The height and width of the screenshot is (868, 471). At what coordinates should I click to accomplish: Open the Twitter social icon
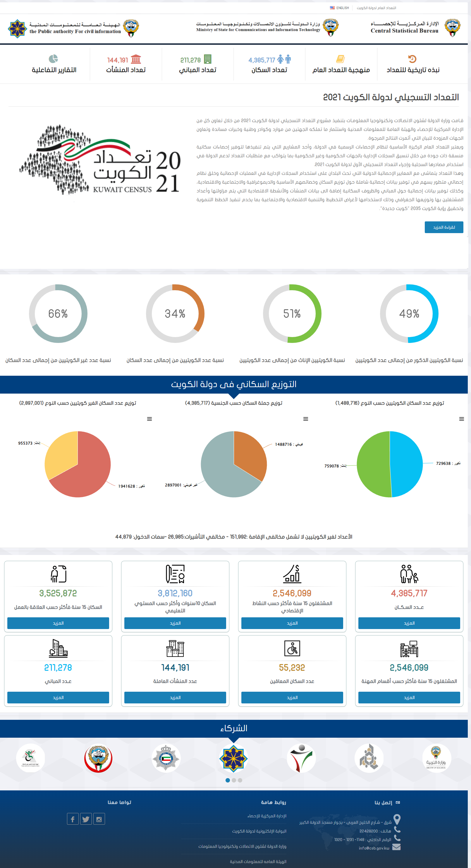(x=86, y=819)
